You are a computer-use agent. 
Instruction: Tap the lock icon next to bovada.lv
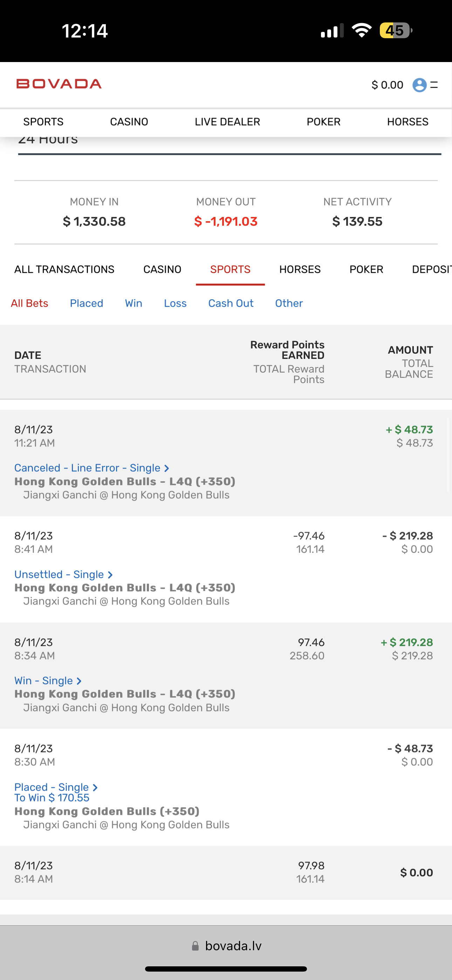(195, 946)
